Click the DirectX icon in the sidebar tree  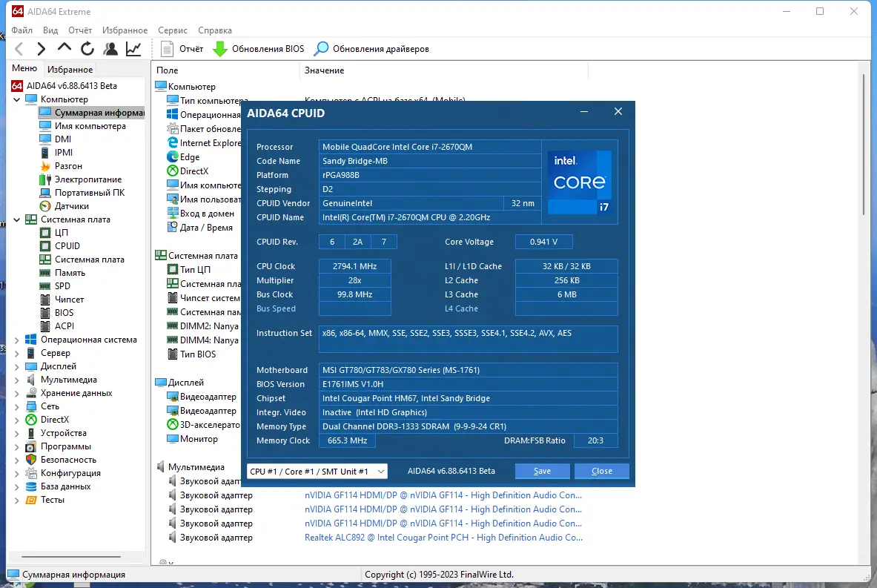point(31,420)
